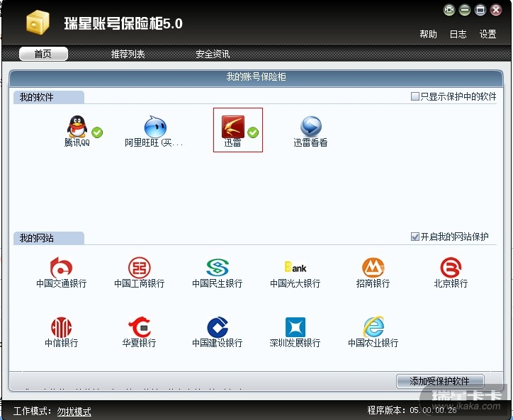Minimize the window with green minus button

click(465, 10)
